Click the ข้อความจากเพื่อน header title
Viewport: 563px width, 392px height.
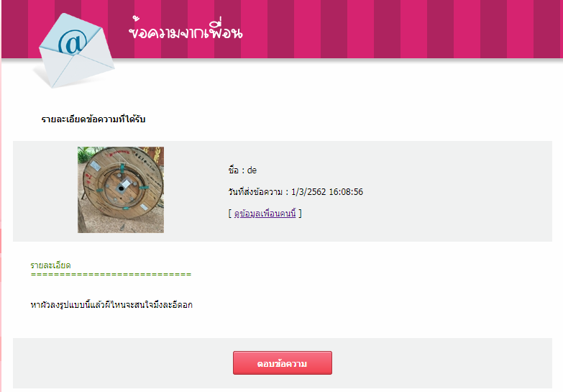pyautogui.click(x=186, y=29)
